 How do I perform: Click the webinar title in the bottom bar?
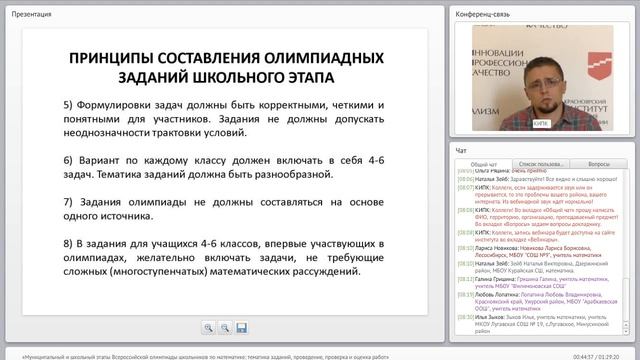pyautogui.click(x=205, y=357)
